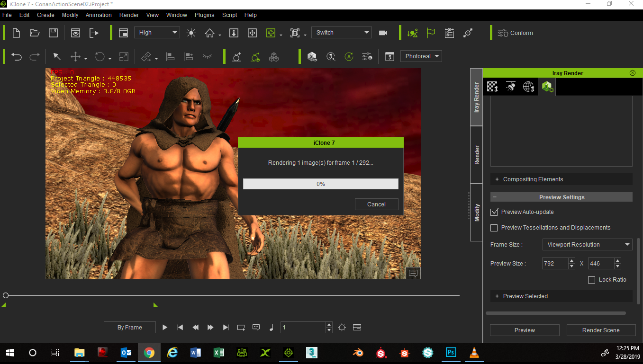The width and height of the screenshot is (643, 364).
Task: Open the Frame Size Viewport Resolution dropdown
Action: pyautogui.click(x=587, y=245)
